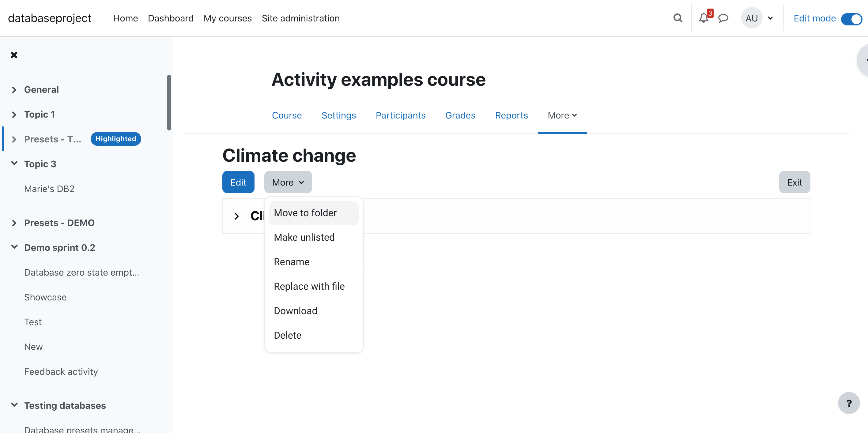Click the blue Edit button

pyautogui.click(x=238, y=182)
